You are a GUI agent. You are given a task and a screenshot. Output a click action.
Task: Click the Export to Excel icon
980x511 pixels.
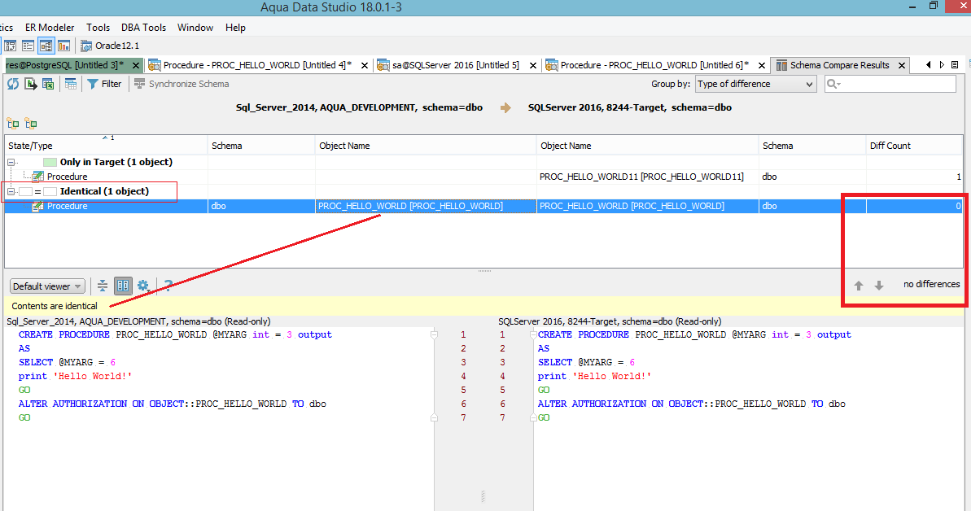click(x=48, y=84)
